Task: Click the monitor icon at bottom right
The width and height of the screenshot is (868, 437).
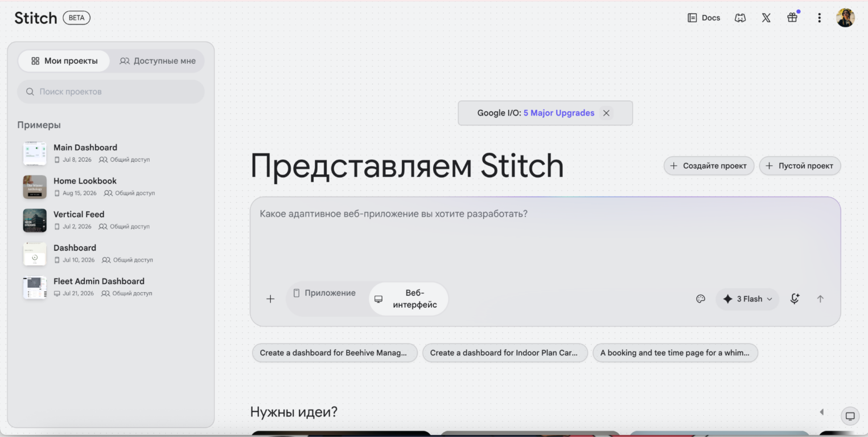Action: point(850,416)
